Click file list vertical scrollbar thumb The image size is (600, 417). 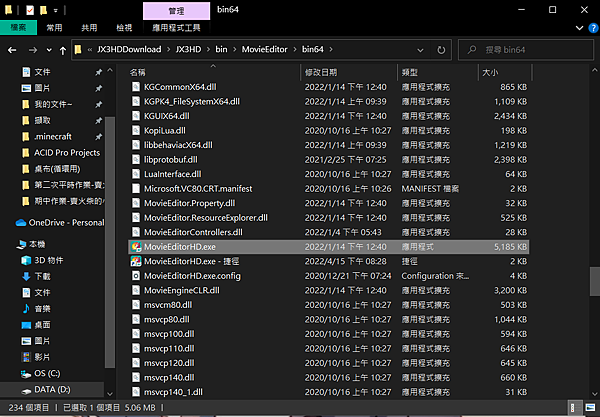(594, 282)
